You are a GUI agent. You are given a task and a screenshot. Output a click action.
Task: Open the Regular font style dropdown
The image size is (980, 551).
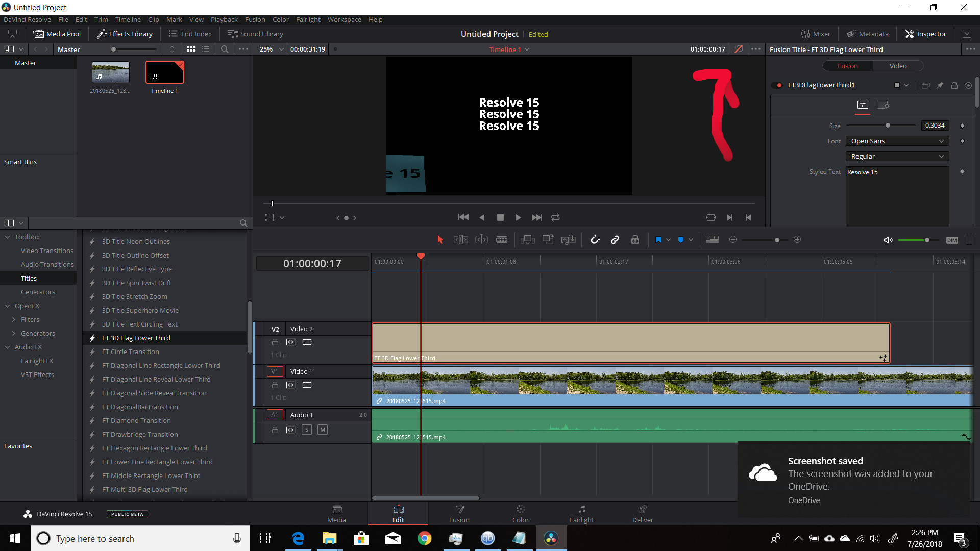[897, 157]
